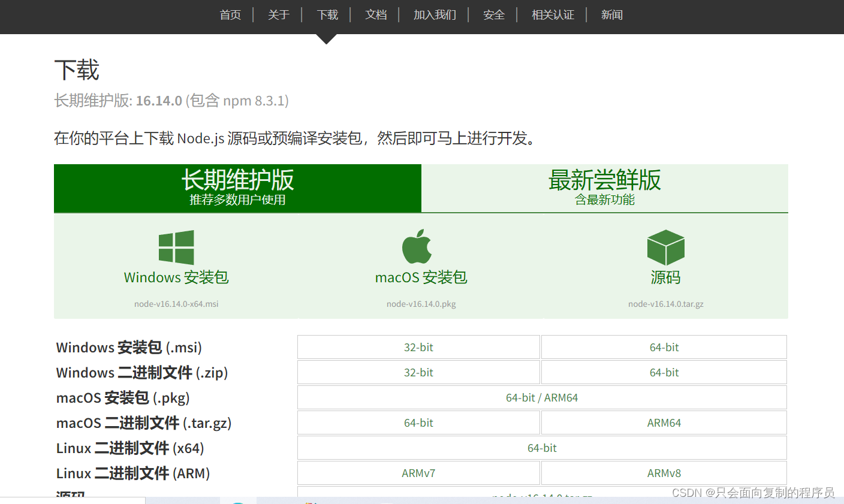Click the macOS 安装包 (.pkg) row label
Viewport: 844px width, 504px height.
tap(123, 398)
